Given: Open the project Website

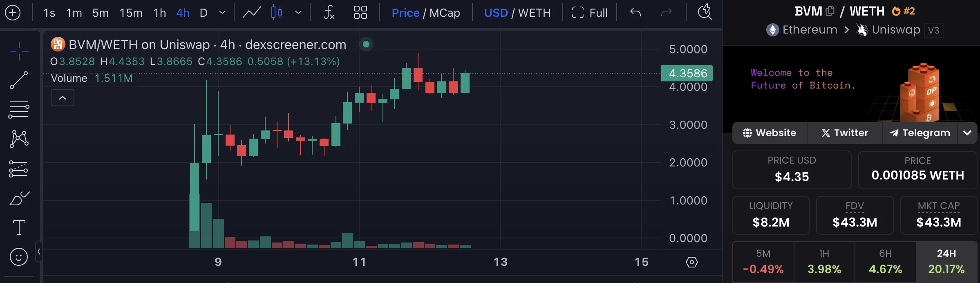Looking at the screenshot, I should [769, 133].
